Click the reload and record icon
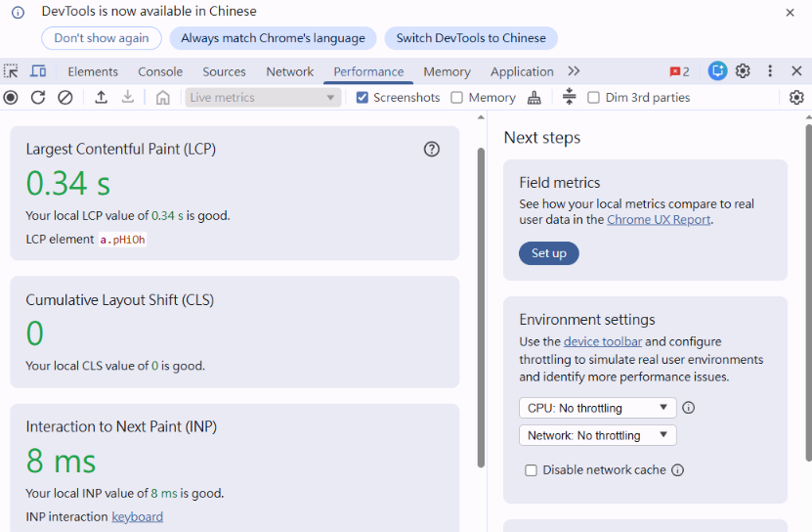812x532 pixels. (38, 98)
